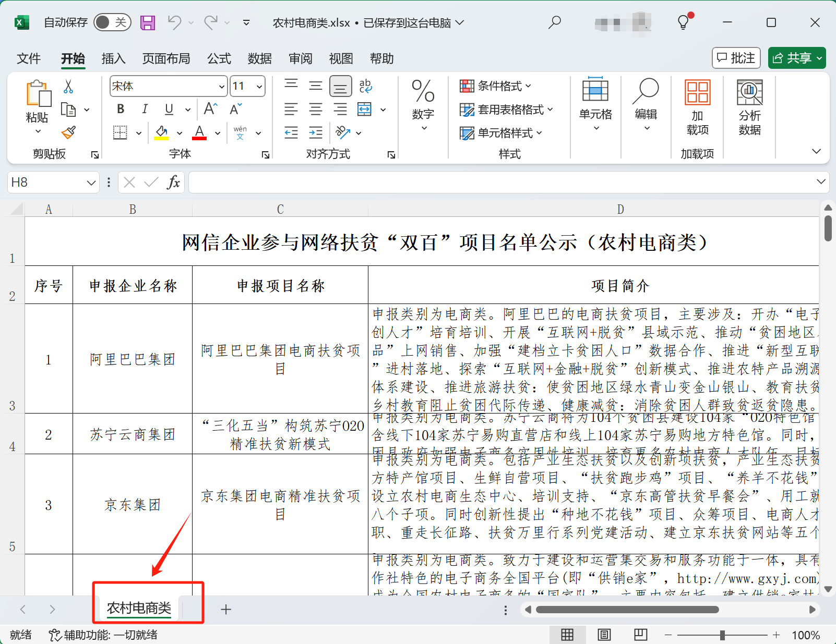Toggle 自动保存 switch on
The height and width of the screenshot is (644, 836).
[112, 22]
